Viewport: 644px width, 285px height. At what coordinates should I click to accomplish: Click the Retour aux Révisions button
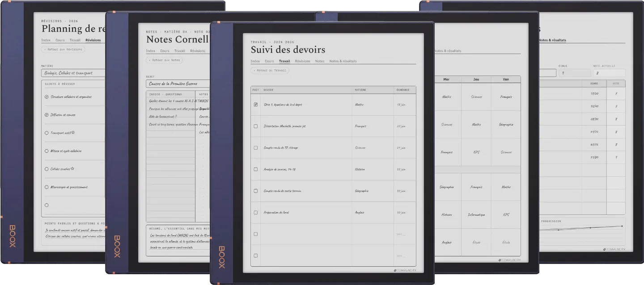pos(63,49)
